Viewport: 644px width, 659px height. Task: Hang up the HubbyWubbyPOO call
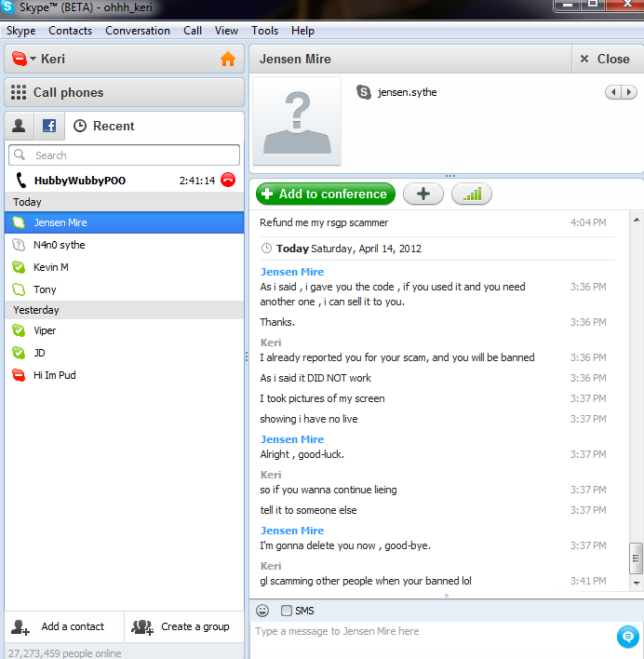coord(228,180)
